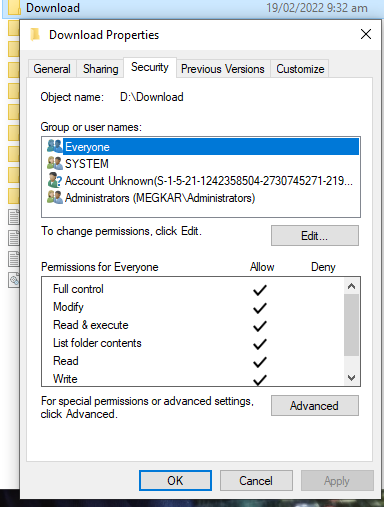
Task: Click the Read & execute Allow checkmark
Action: coord(260,326)
